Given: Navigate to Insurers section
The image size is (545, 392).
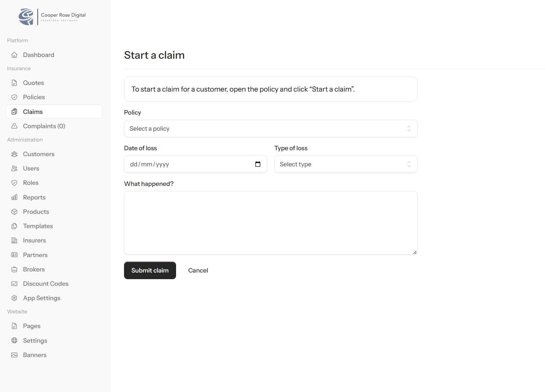Looking at the screenshot, I should (x=34, y=240).
